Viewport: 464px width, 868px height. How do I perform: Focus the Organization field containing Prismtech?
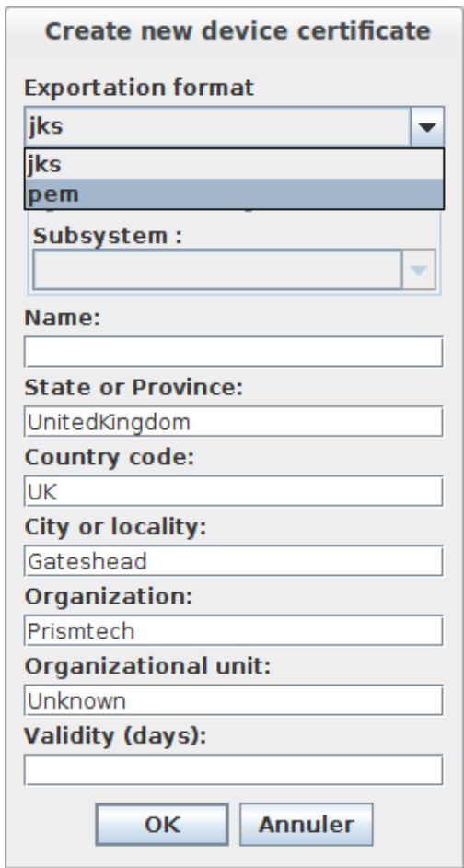(234, 630)
